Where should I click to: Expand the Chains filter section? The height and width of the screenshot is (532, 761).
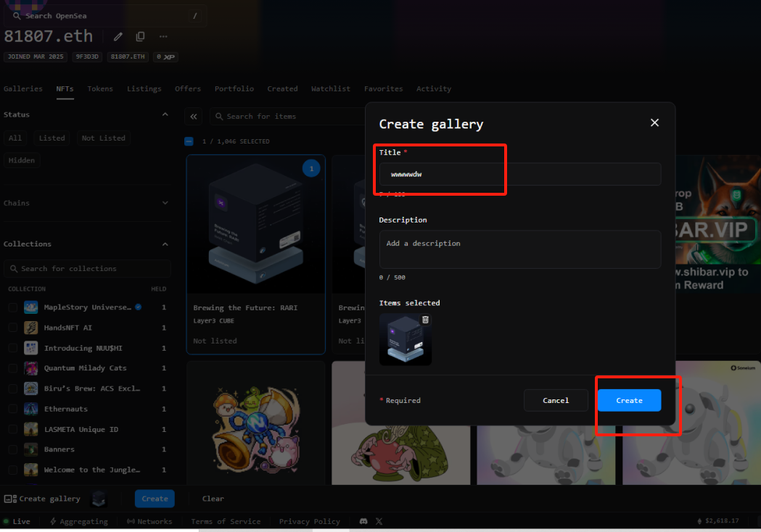165,203
